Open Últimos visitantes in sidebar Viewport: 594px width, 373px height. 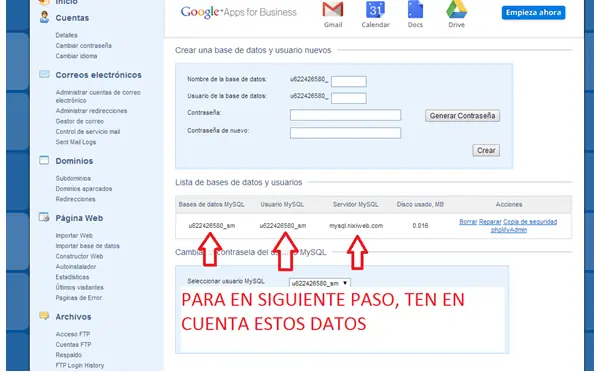click(x=80, y=287)
